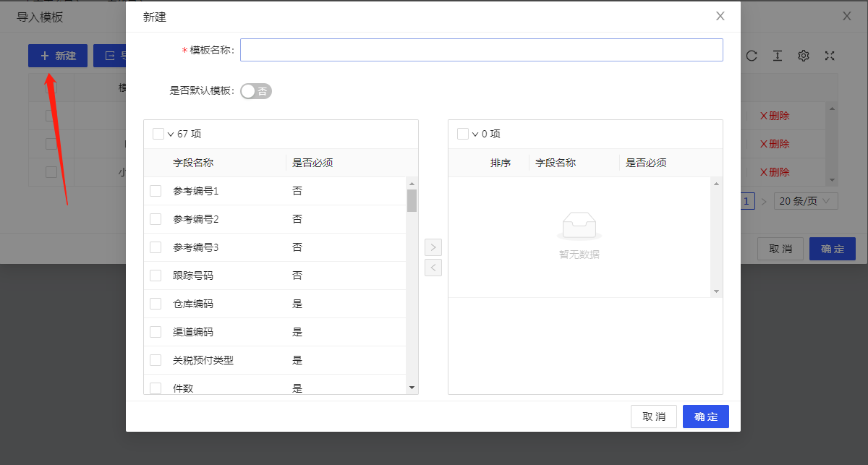This screenshot has width=868, height=465.
Task: Select the 仓库编码 field name text
Action: (193, 304)
